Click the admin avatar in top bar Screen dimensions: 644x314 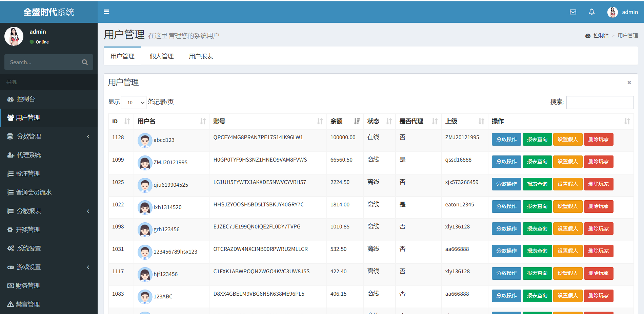(612, 12)
